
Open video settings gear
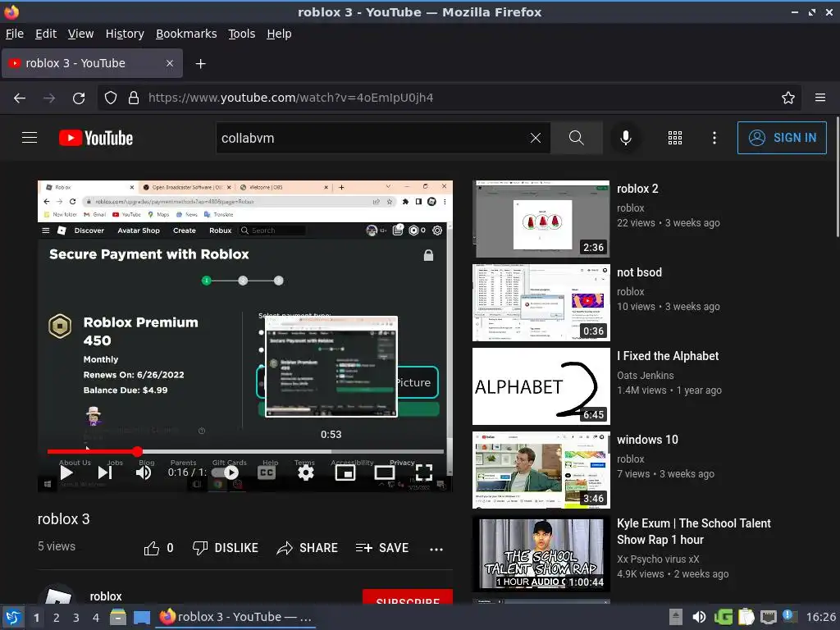306,472
